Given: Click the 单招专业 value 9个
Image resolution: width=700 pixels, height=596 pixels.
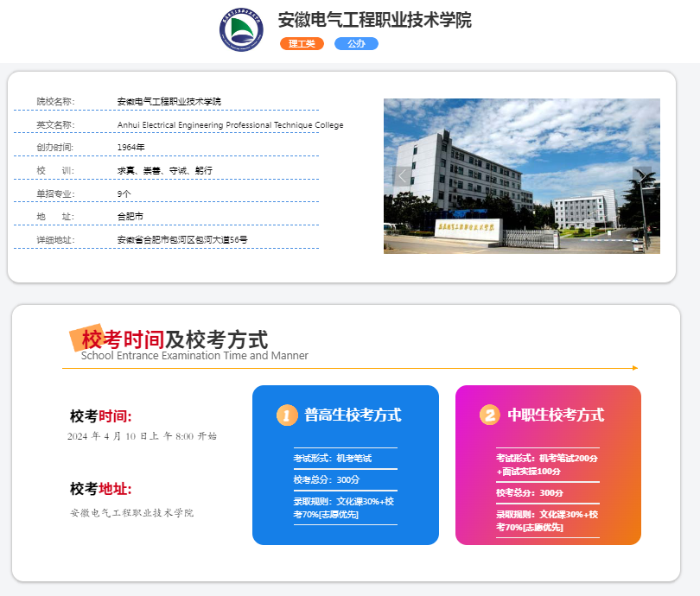Looking at the screenshot, I should click(124, 193).
